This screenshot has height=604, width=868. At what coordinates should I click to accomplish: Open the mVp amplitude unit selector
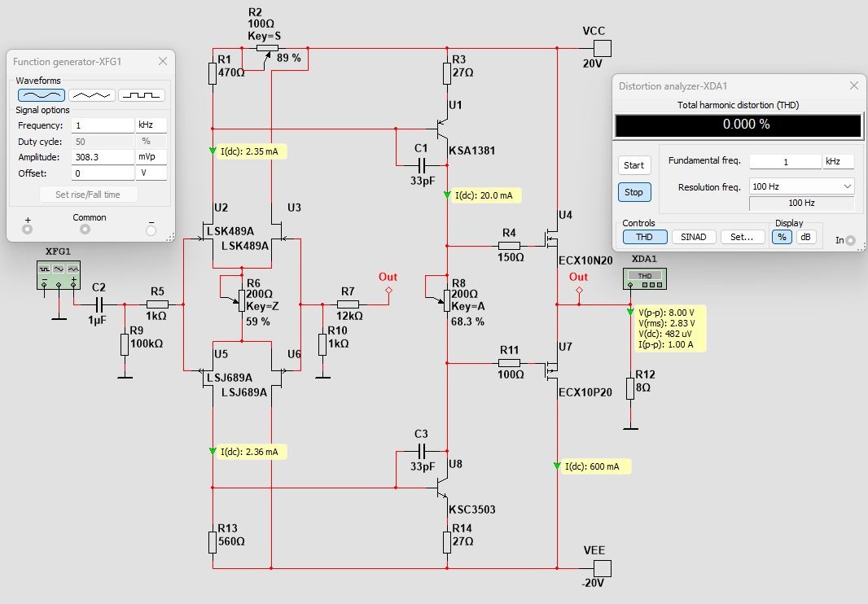(151, 157)
